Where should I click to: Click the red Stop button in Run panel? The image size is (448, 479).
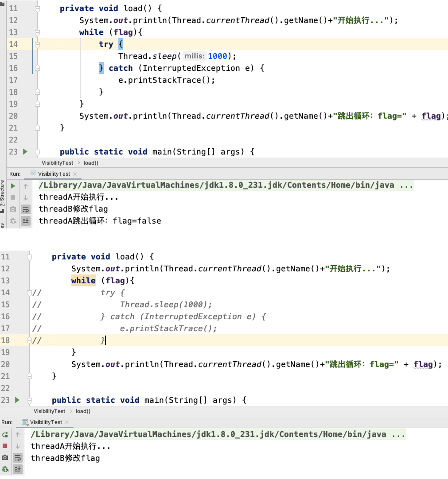pos(5,446)
